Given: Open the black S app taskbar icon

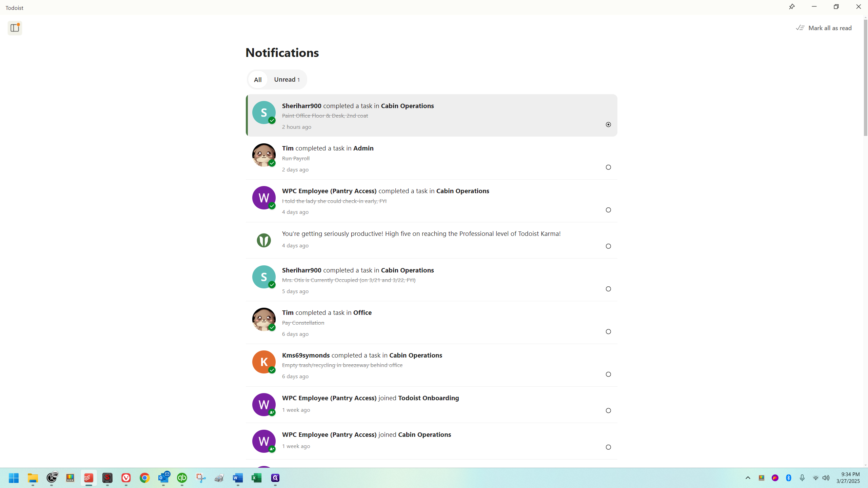Looking at the screenshot, I should [x=107, y=478].
